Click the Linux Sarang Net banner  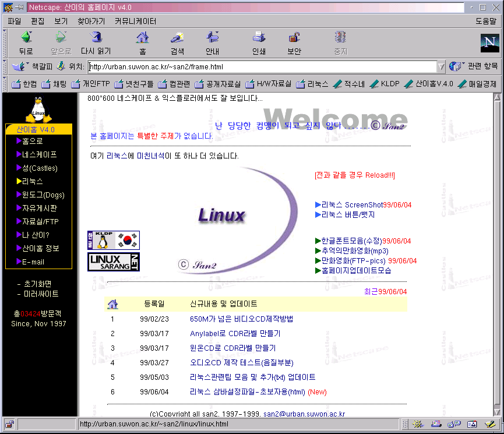click(114, 262)
